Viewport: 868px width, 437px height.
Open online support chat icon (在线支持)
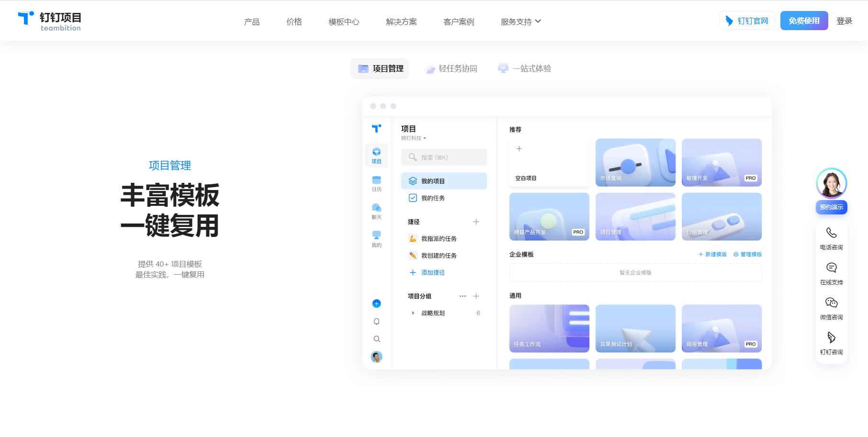pyautogui.click(x=831, y=268)
